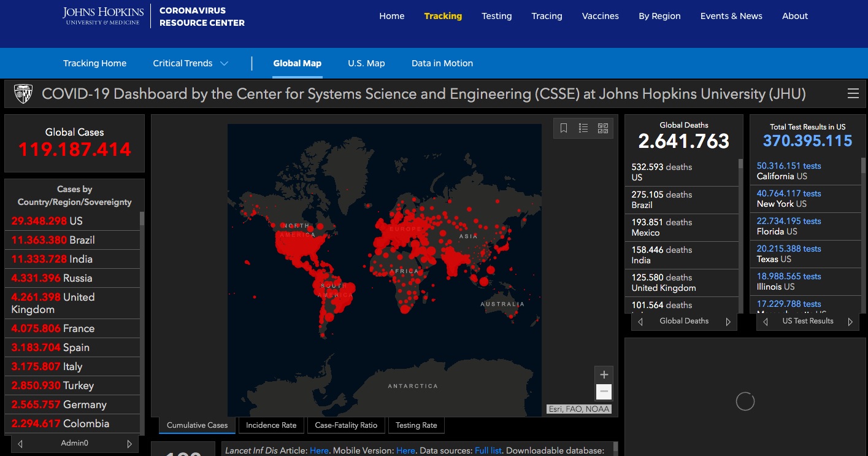Click next arrow in Global Deaths panel

tap(728, 322)
